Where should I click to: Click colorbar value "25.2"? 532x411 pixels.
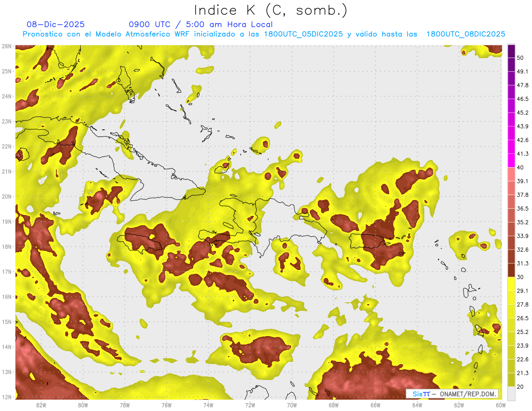pos(522,332)
